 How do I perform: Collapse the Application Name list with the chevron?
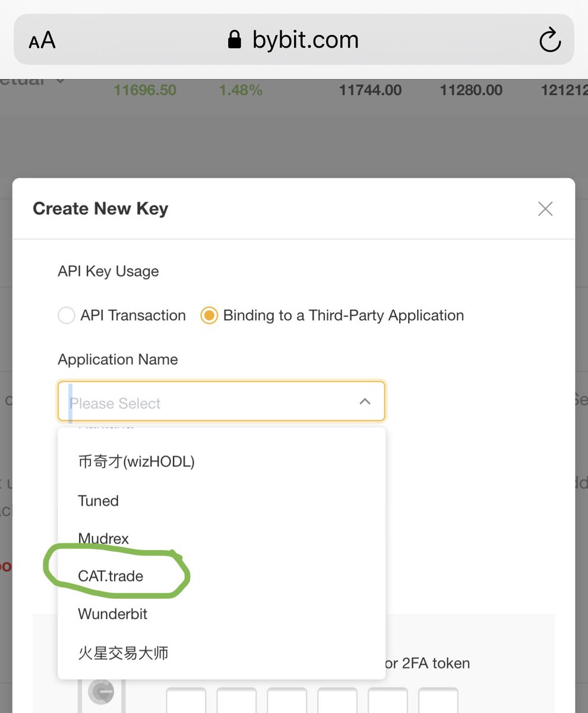point(365,402)
